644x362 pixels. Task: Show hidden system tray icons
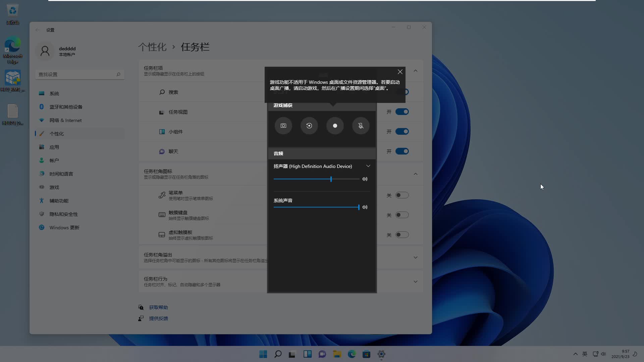click(576, 354)
